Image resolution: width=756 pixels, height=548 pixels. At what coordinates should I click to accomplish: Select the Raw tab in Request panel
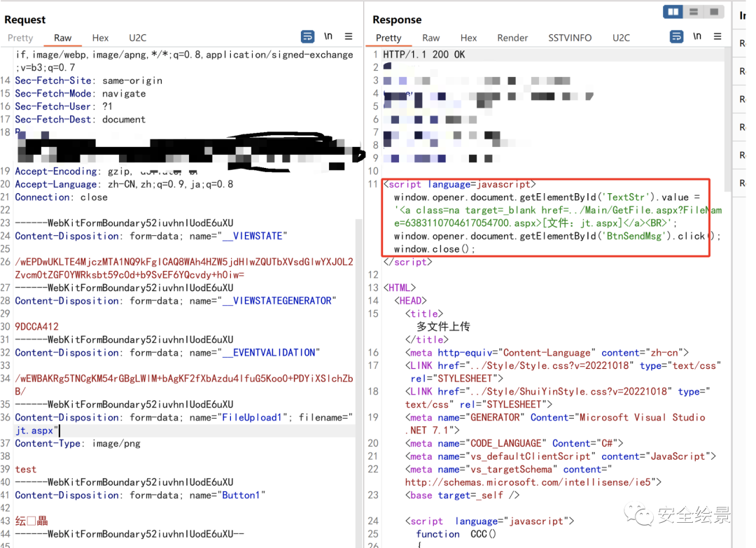pos(63,38)
